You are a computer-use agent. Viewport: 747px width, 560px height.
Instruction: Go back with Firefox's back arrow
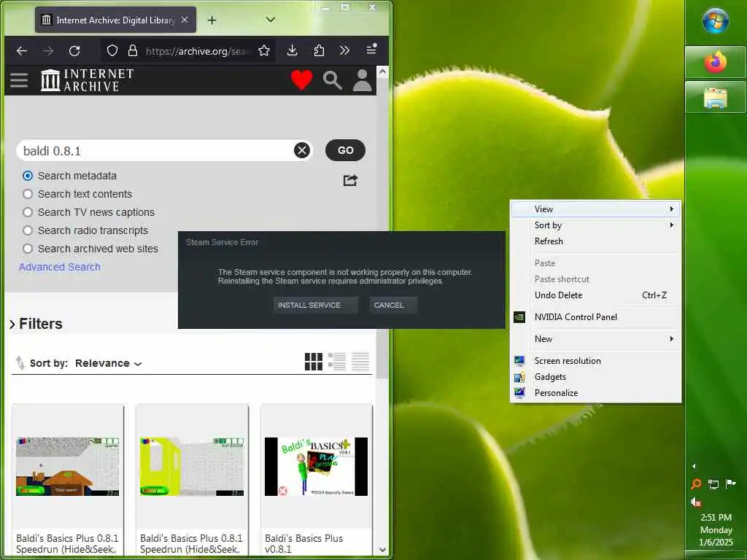(21, 50)
